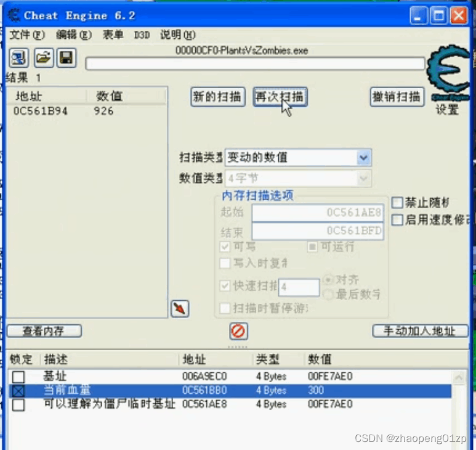Click the 结束 address input field

point(318,231)
